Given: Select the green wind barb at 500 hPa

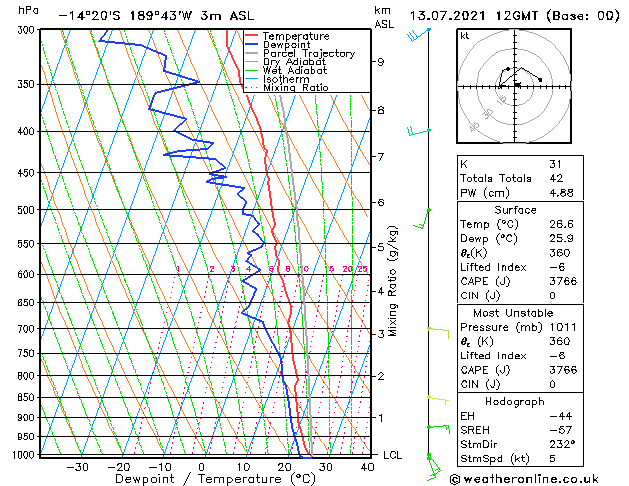Looking at the screenshot, I should (427, 211).
